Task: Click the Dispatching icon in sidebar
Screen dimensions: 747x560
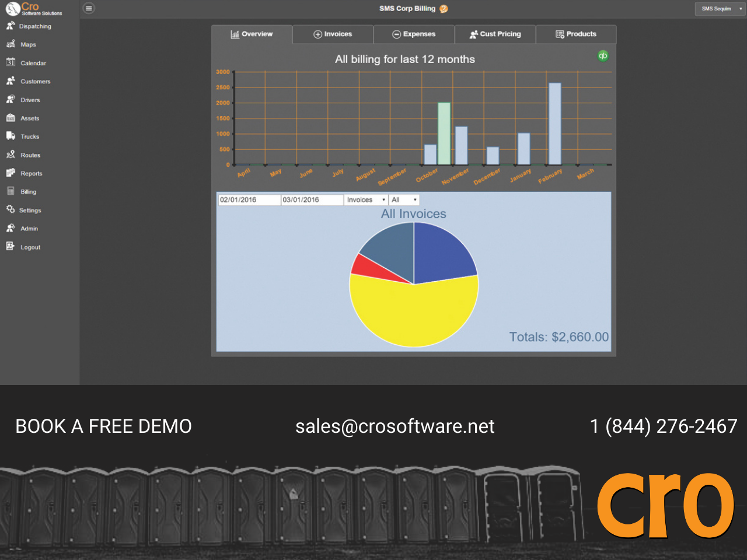Action: (x=11, y=26)
